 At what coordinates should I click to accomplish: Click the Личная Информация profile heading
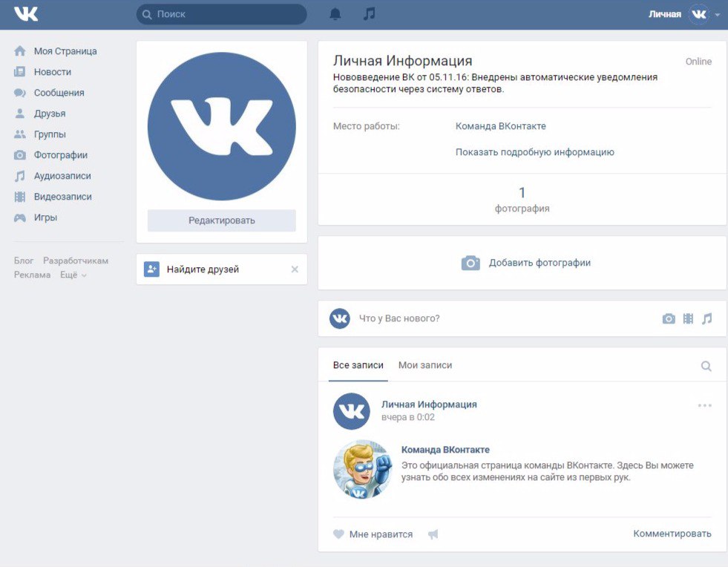402,60
